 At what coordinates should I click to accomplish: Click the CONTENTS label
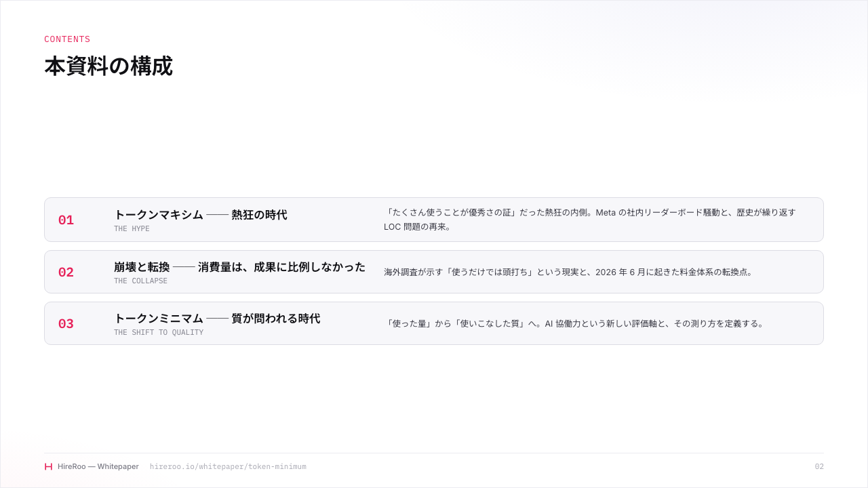(x=67, y=39)
